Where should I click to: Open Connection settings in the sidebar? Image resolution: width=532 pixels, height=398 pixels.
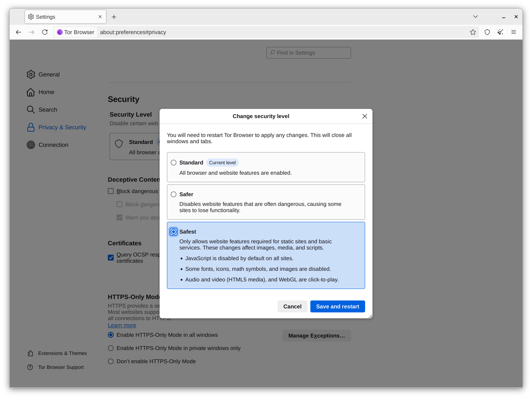(x=53, y=145)
